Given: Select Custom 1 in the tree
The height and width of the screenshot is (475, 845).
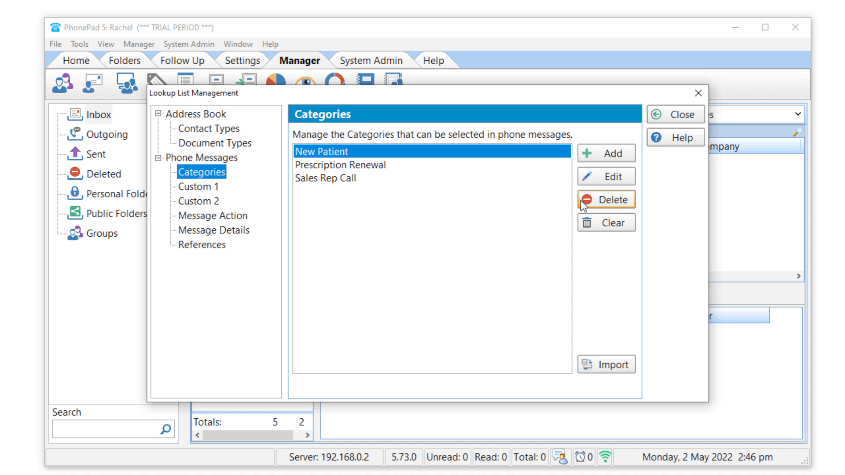Looking at the screenshot, I should pyautogui.click(x=198, y=187).
